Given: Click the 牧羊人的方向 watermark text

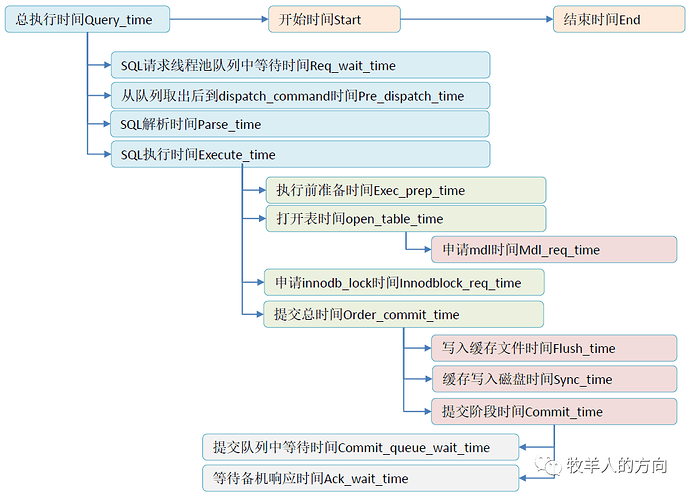Looking at the screenshot, I should point(616,465).
